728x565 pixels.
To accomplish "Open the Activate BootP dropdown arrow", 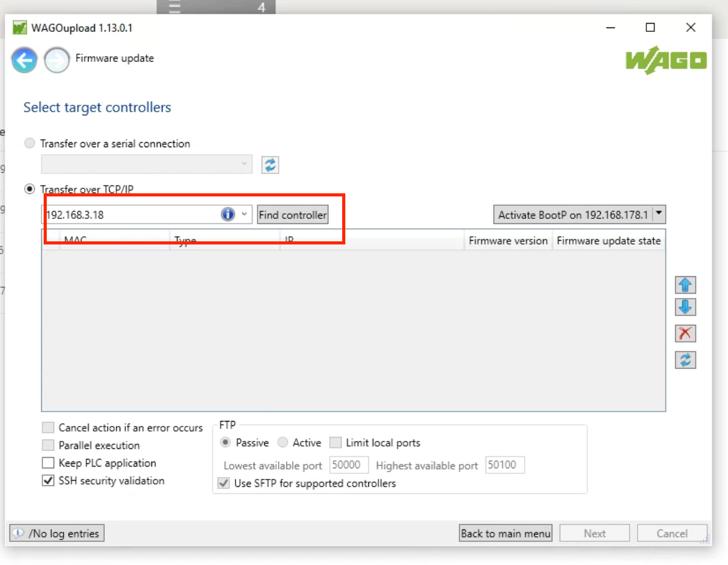I will click(659, 215).
